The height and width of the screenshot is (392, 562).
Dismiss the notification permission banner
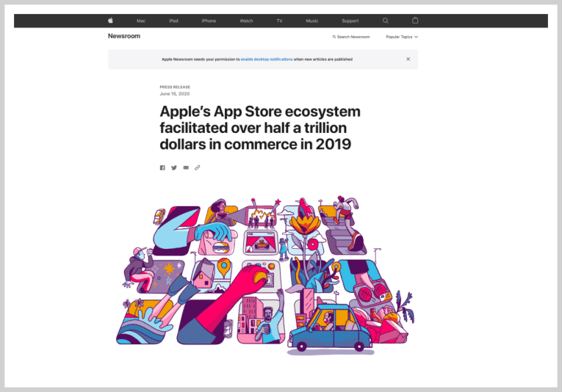pyautogui.click(x=408, y=59)
